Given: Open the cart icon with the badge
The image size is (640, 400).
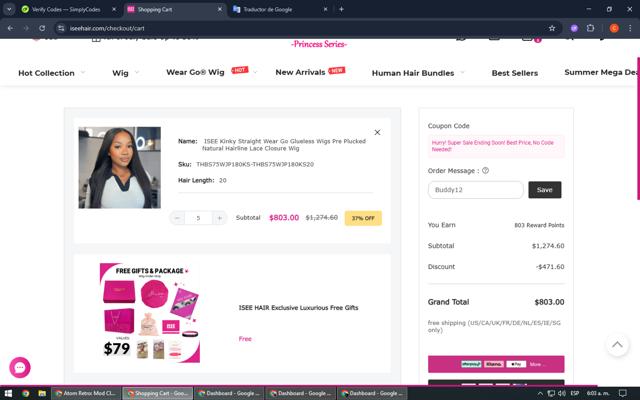Looking at the screenshot, I should (530, 39).
